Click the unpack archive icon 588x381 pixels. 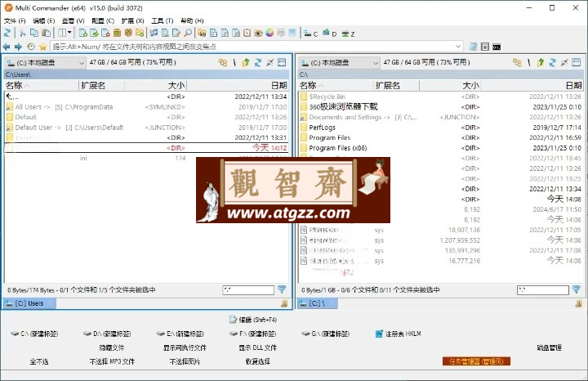128,33
